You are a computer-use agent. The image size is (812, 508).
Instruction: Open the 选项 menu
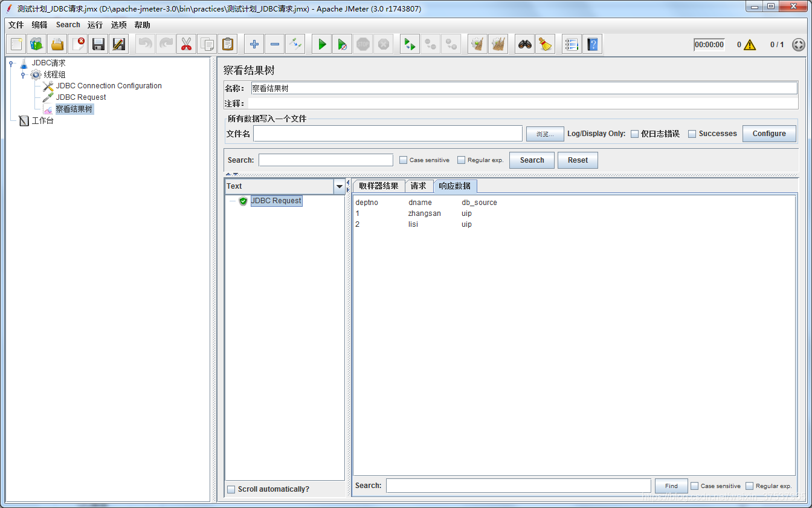[x=119, y=25]
